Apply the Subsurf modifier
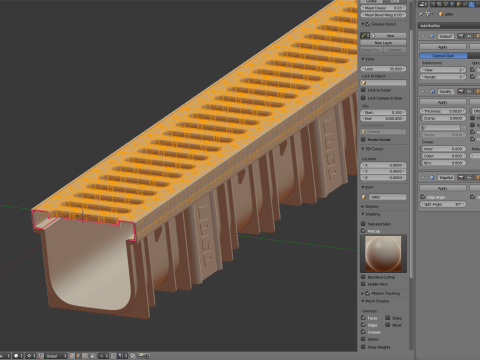 (x=443, y=47)
